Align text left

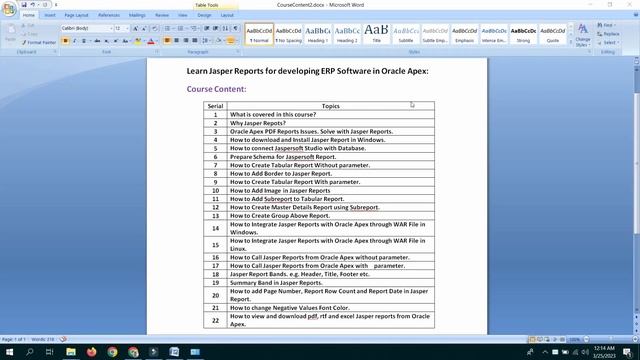click(167, 41)
